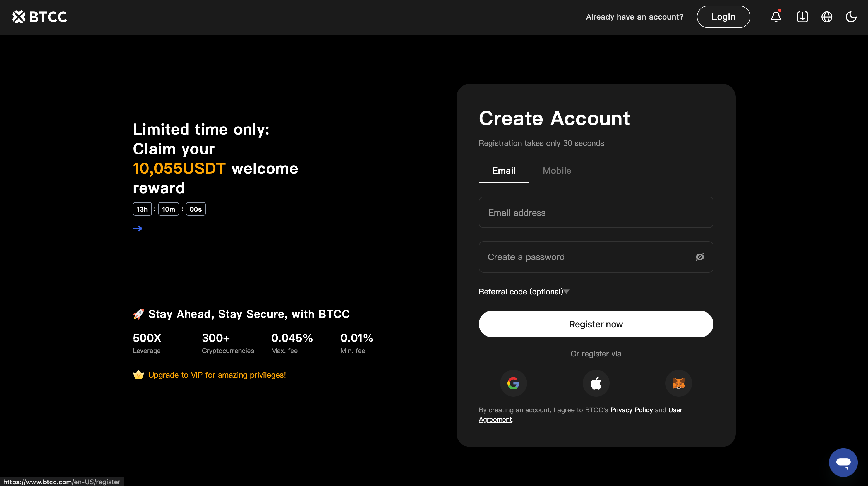Image resolution: width=868 pixels, height=486 pixels.
Task: Click the 500X Leverage stat
Action: click(147, 343)
